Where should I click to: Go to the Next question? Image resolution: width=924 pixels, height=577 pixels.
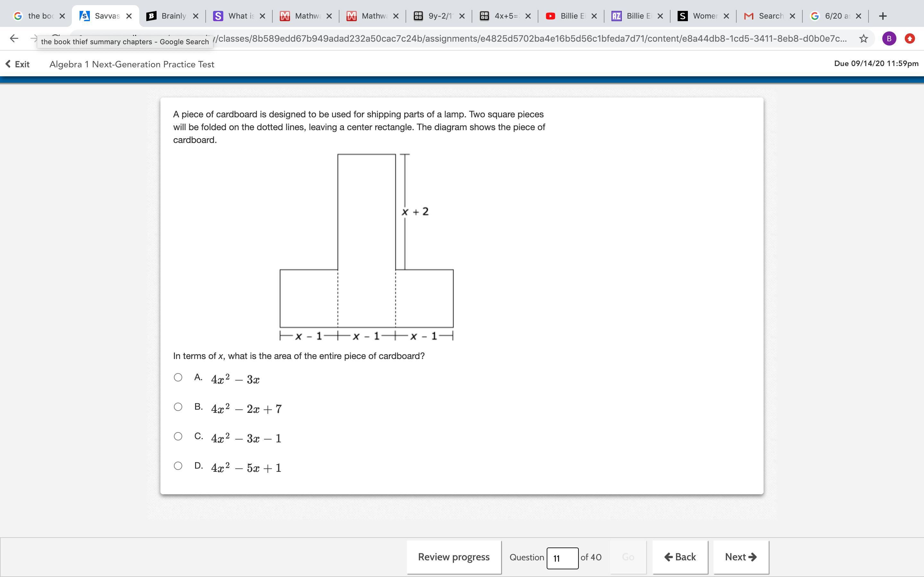coord(741,557)
